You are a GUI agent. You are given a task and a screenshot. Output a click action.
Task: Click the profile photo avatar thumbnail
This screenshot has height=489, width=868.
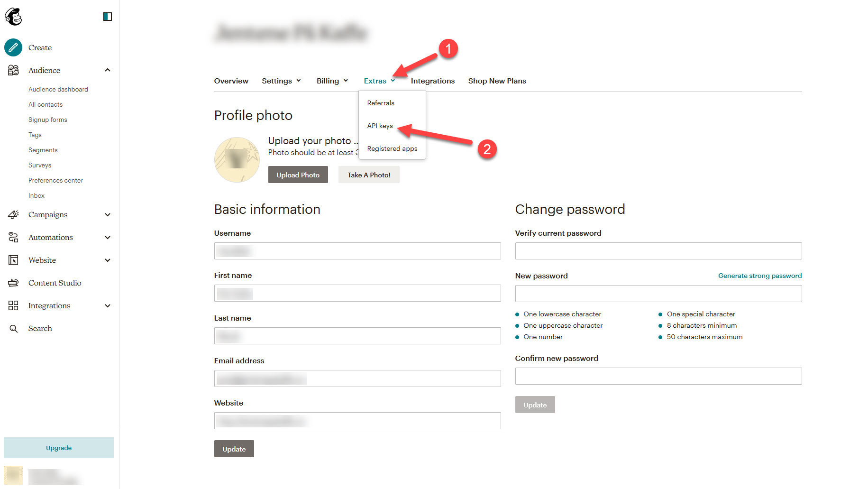(237, 160)
